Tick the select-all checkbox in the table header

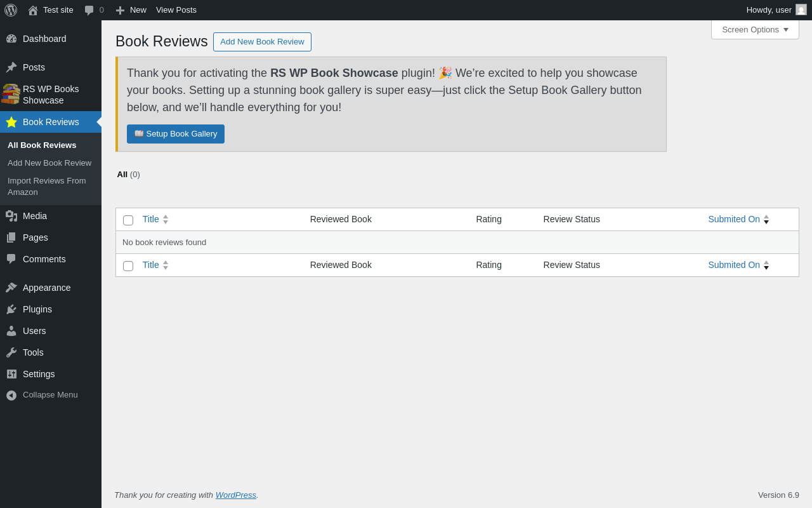(x=128, y=220)
